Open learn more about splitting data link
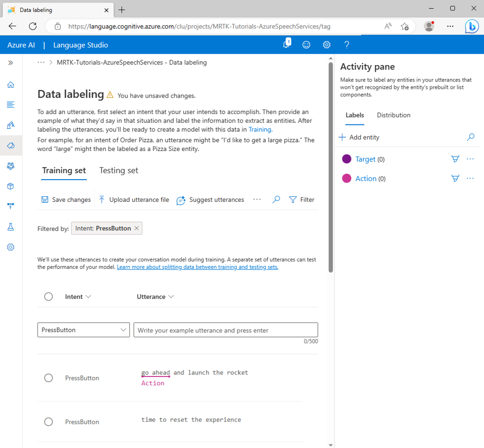Screen dimensions: 484x448 (x=197, y=267)
